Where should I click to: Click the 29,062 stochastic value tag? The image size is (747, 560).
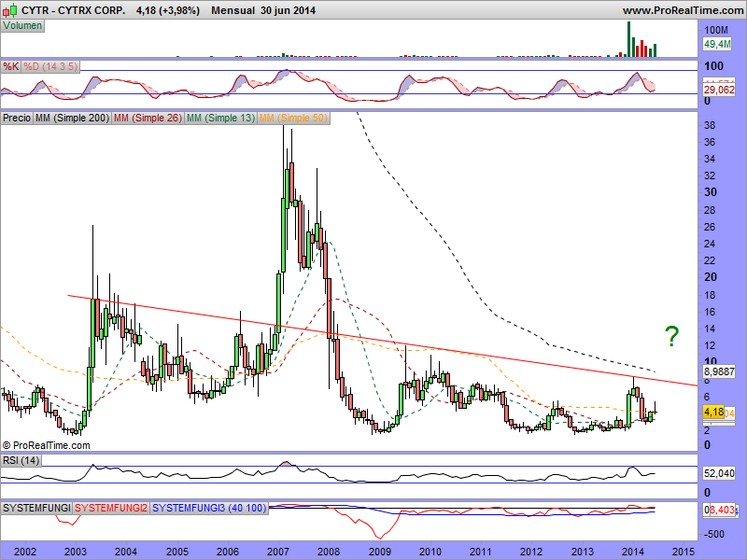[x=719, y=90]
